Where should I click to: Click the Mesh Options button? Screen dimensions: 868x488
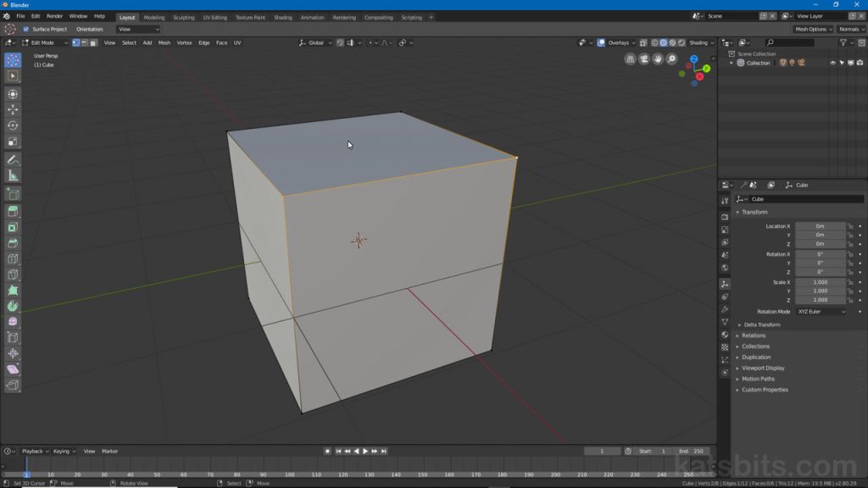pyautogui.click(x=812, y=30)
